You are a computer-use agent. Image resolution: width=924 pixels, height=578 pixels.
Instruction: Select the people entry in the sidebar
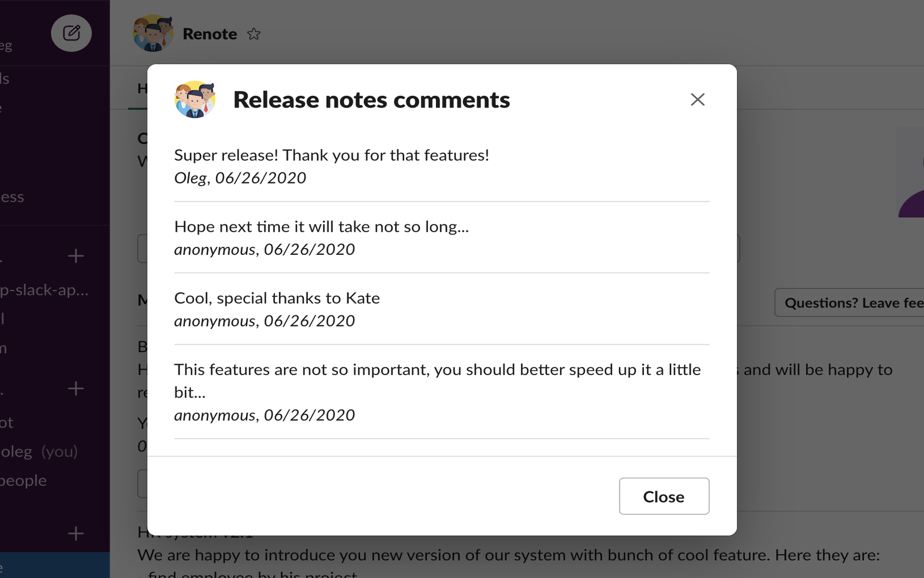[23, 480]
